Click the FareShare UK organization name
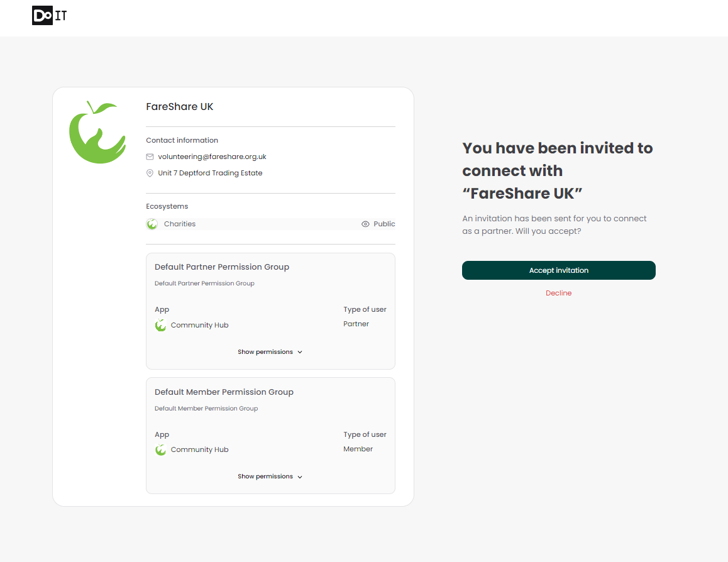 pos(180,107)
